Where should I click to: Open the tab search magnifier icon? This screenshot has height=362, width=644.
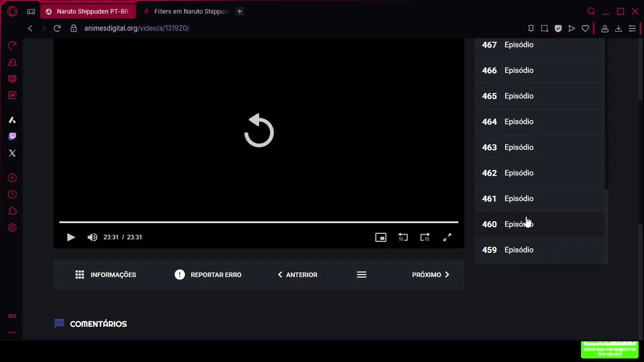click(591, 11)
